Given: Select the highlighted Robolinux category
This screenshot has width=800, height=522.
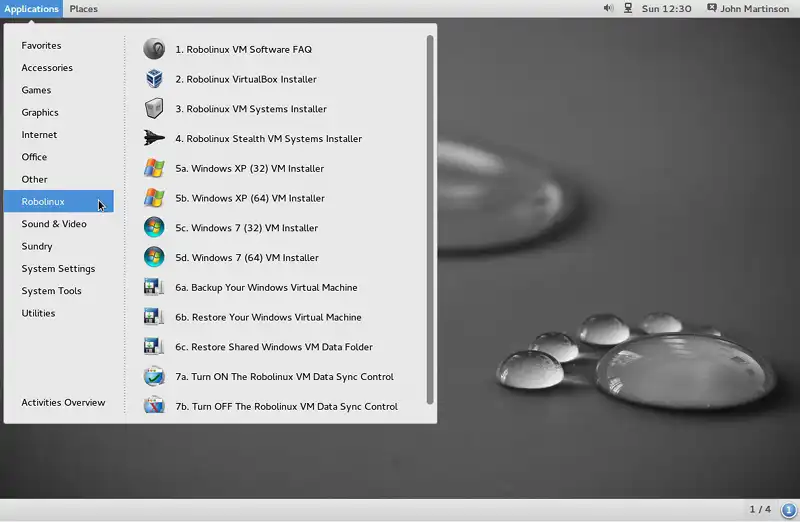Looking at the screenshot, I should [x=59, y=202].
